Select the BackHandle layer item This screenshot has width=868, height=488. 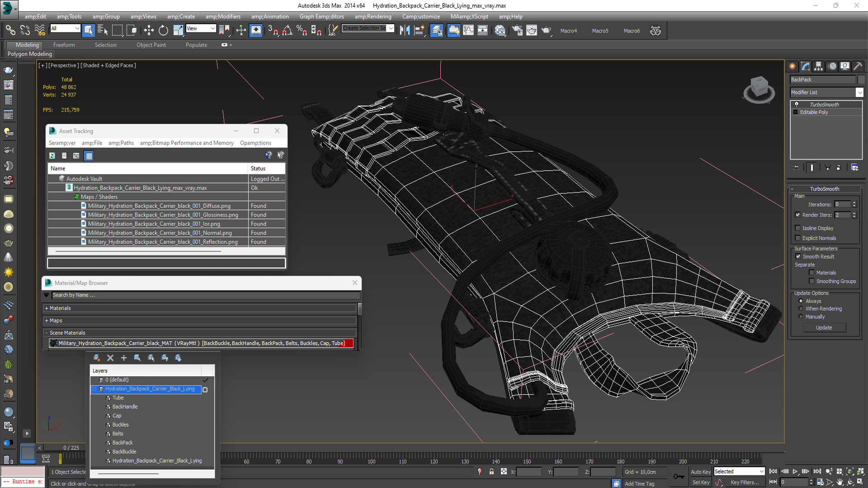(125, 407)
